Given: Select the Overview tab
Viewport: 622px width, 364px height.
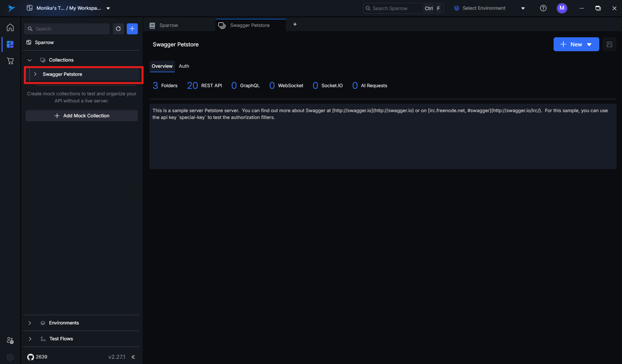Looking at the screenshot, I should [162, 66].
